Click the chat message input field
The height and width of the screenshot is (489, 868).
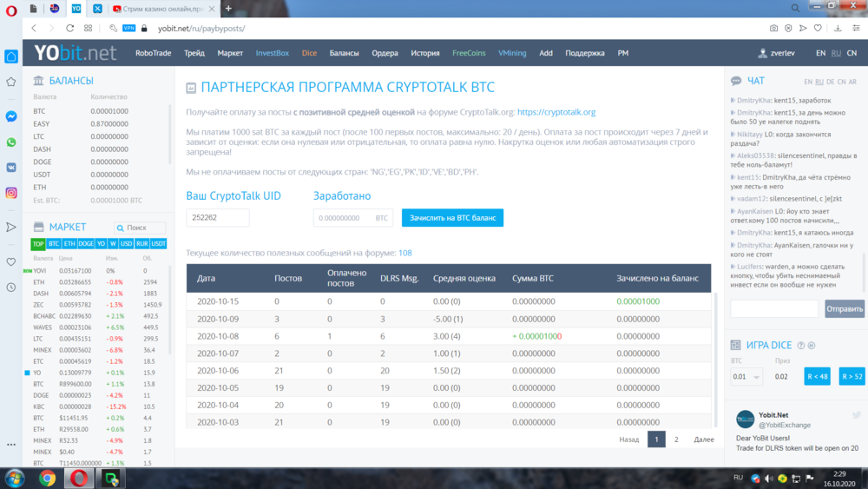click(x=774, y=308)
